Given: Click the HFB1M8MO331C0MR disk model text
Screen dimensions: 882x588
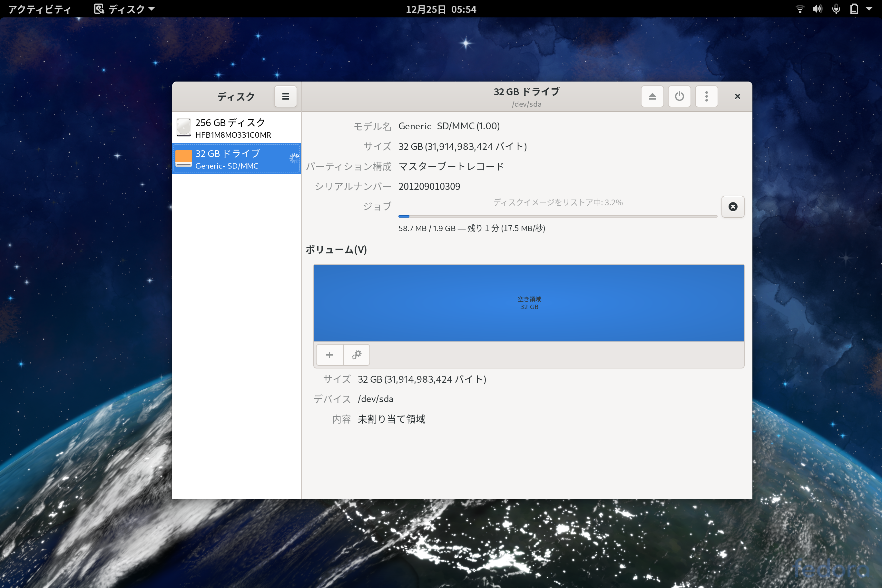Looking at the screenshot, I should pyautogui.click(x=233, y=135).
